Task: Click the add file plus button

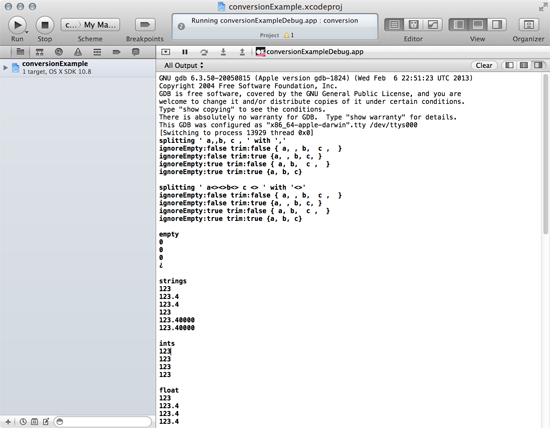Action: pyautogui.click(x=8, y=422)
